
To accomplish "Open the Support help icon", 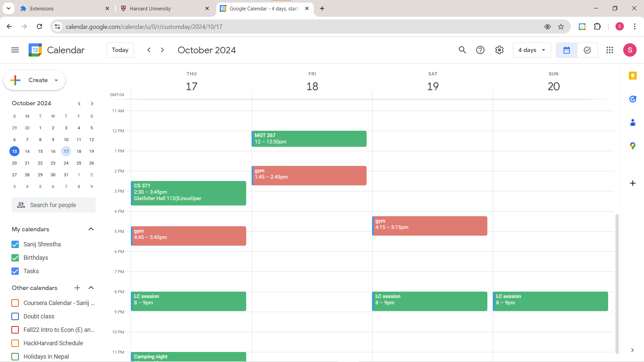I will pos(480,50).
